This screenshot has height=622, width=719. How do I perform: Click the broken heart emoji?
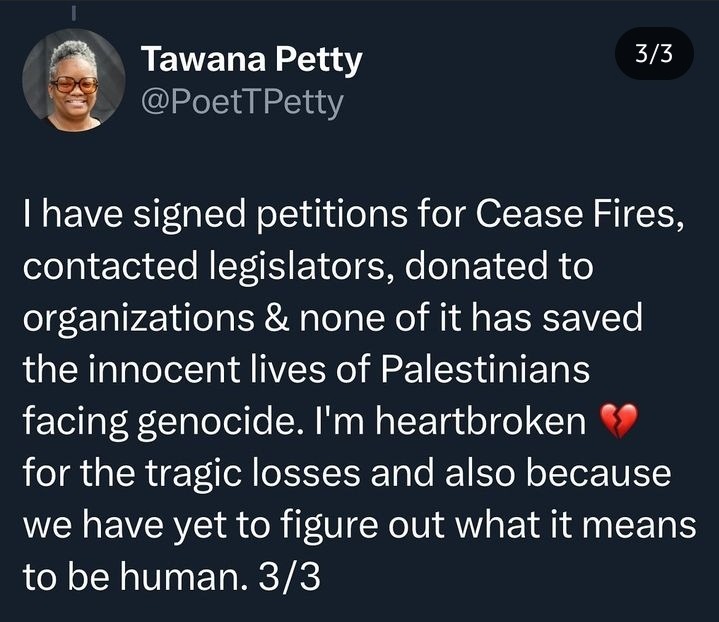[x=615, y=426]
